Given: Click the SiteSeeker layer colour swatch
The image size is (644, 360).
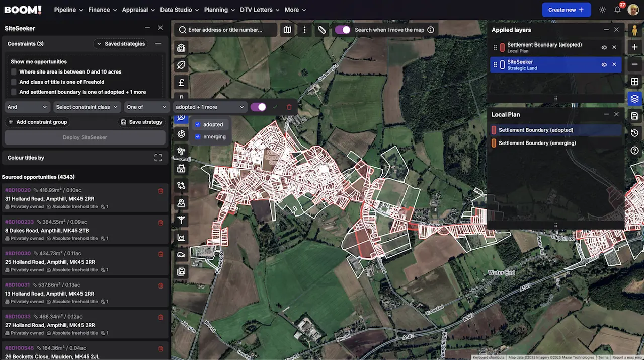Looking at the screenshot, I should 502,64.
